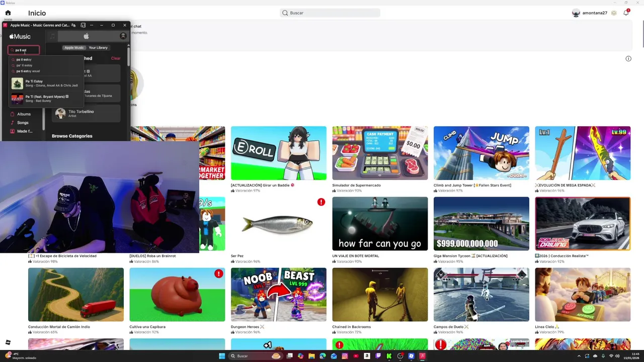Open Instagram from taskbar
This screenshot has height=362, width=644.
click(345, 356)
